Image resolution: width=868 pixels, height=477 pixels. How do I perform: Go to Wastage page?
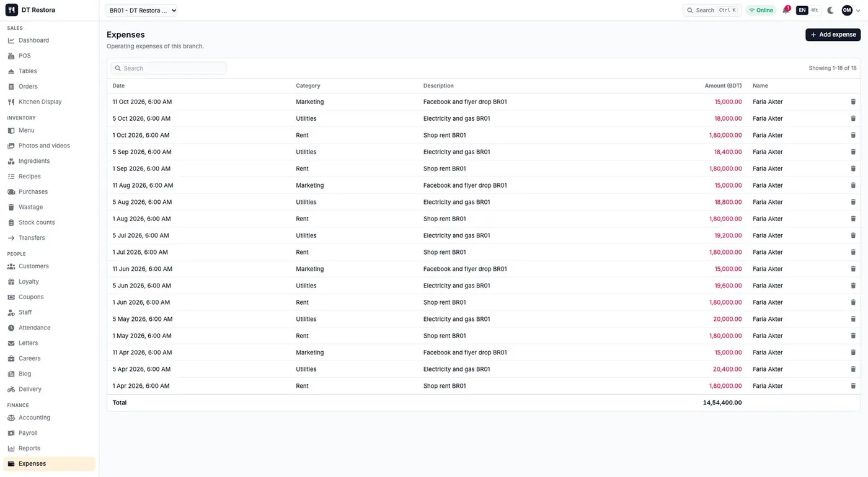tap(49, 207)
